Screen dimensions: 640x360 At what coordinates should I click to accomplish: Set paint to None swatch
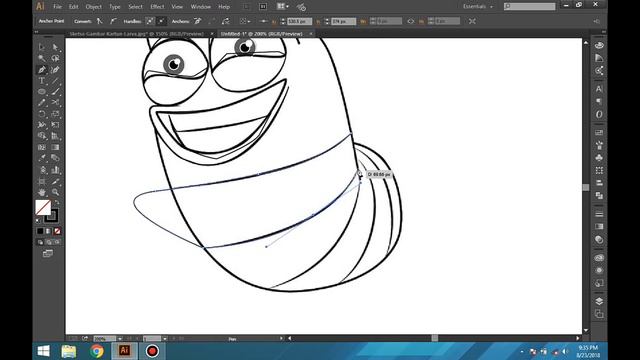point(57,231)
